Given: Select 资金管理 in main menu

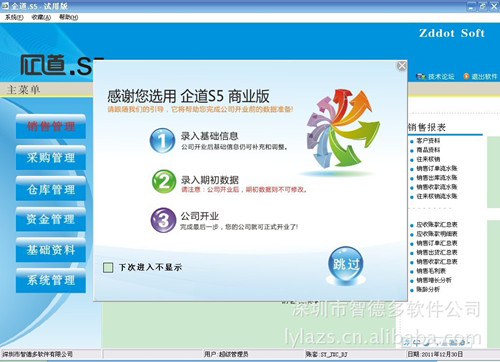Looking at the screenshot, I should (51, 219).
